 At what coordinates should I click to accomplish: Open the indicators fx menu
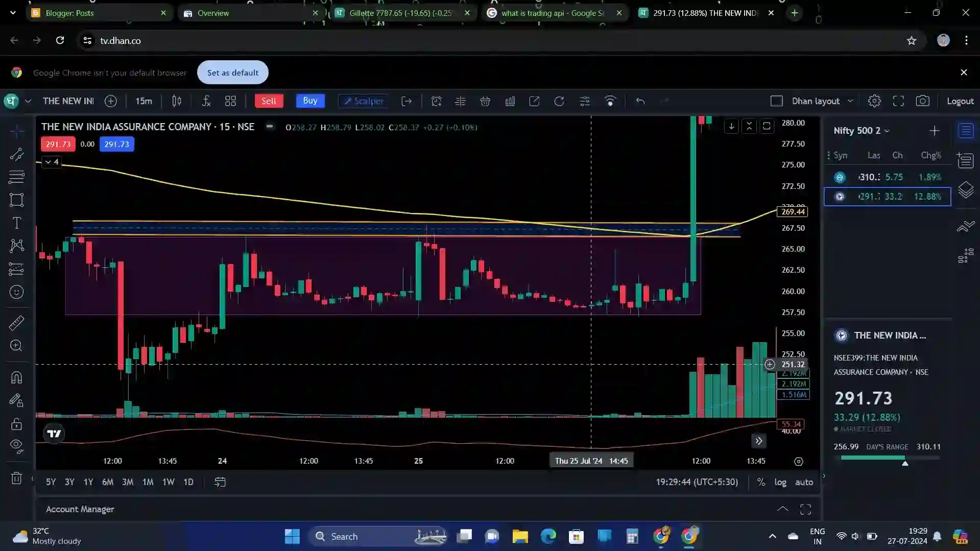pyautogui.click(x=206, y=101)
